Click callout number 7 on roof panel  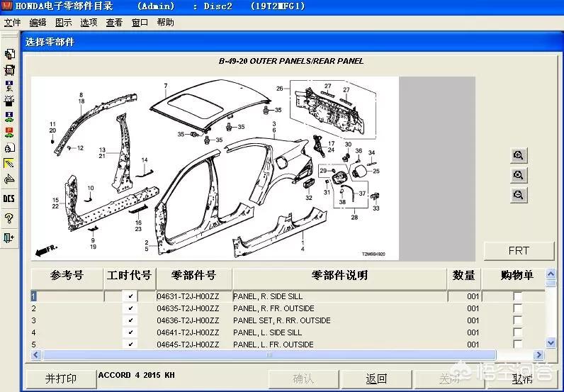pyautogui.click(x=166, y=86)
